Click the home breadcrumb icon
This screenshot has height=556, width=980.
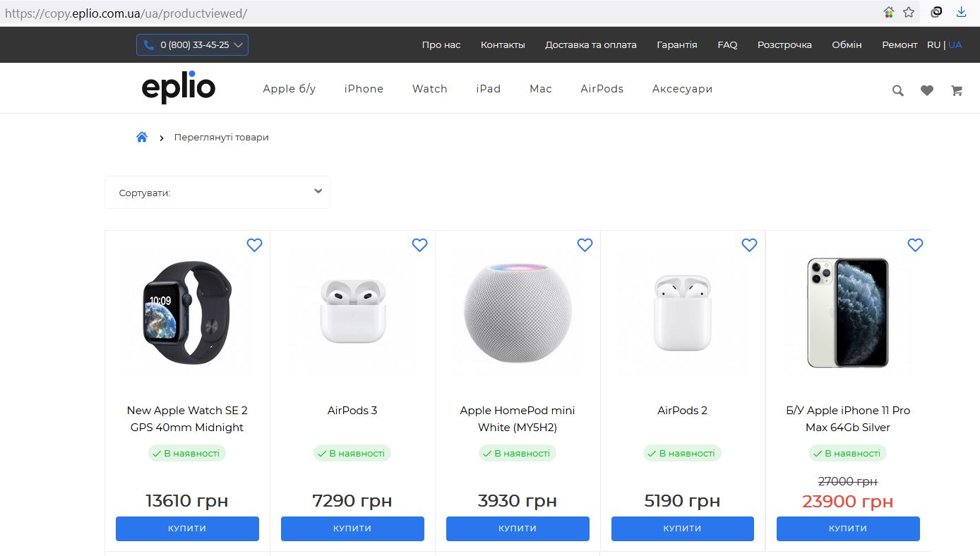142,138
